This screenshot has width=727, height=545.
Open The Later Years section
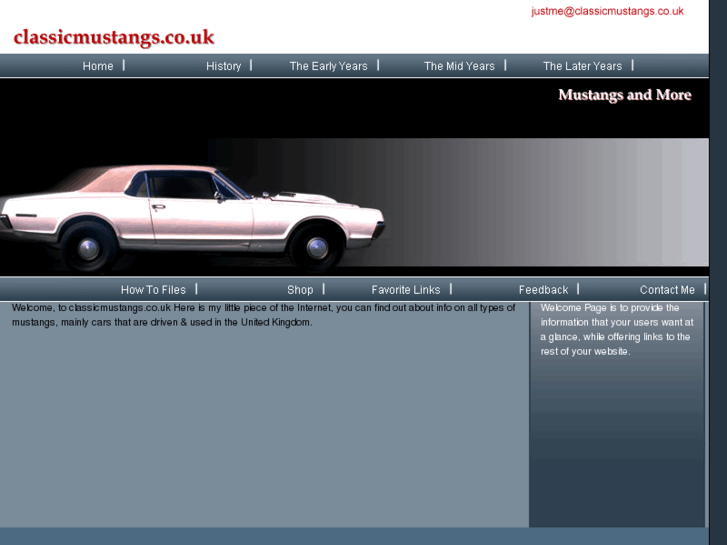582,66
